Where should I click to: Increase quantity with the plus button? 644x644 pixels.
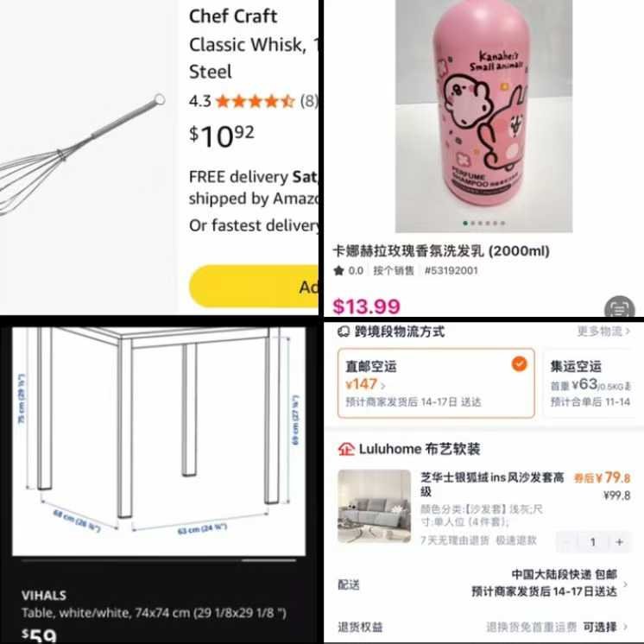(619, 542)
